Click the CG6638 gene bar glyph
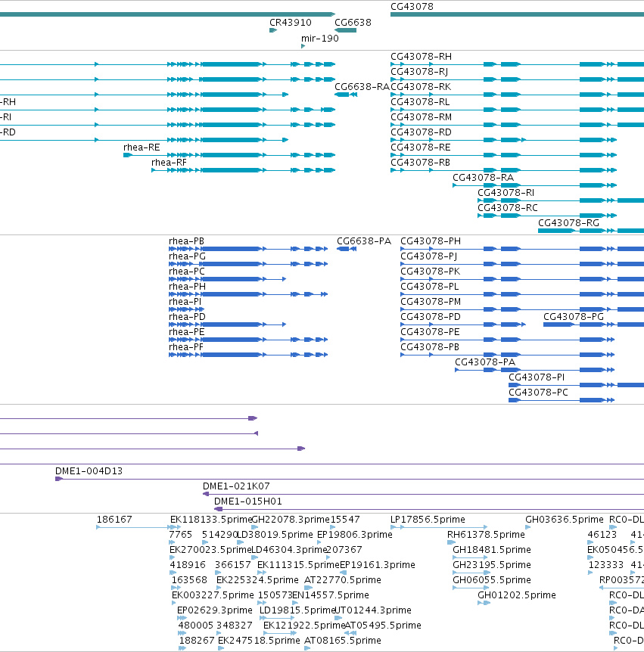 (x=345, y=30)
